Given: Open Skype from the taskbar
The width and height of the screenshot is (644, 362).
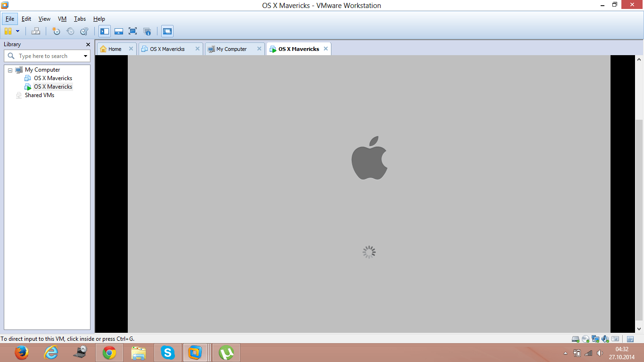Looking at the screenshot, I should 168,353.
